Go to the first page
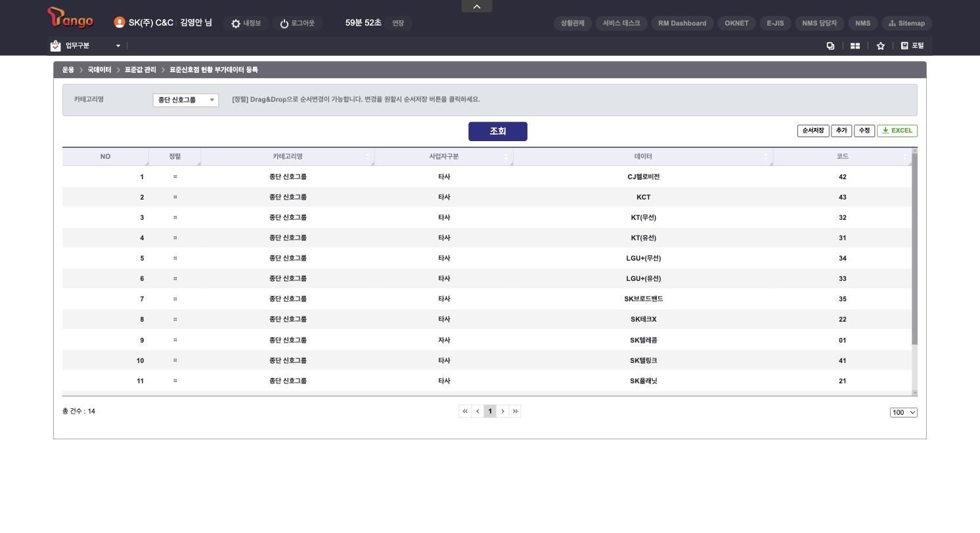Viewport: 980px width, 533px height. tap(465, 412)
